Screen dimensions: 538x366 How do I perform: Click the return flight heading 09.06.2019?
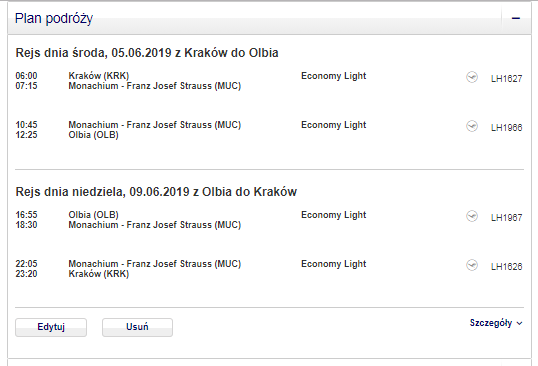[x=156, y=191]
